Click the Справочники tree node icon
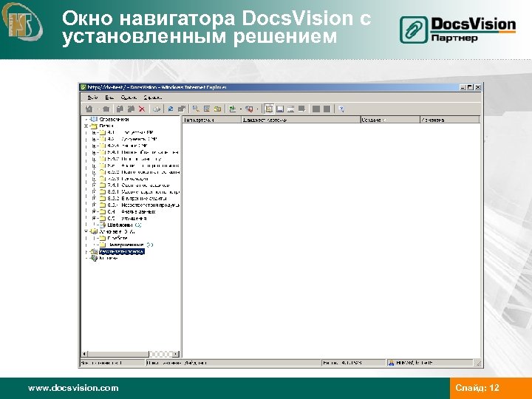Viewport: 532px width, 399px height. pyautogui.click(x=94, y=120)
